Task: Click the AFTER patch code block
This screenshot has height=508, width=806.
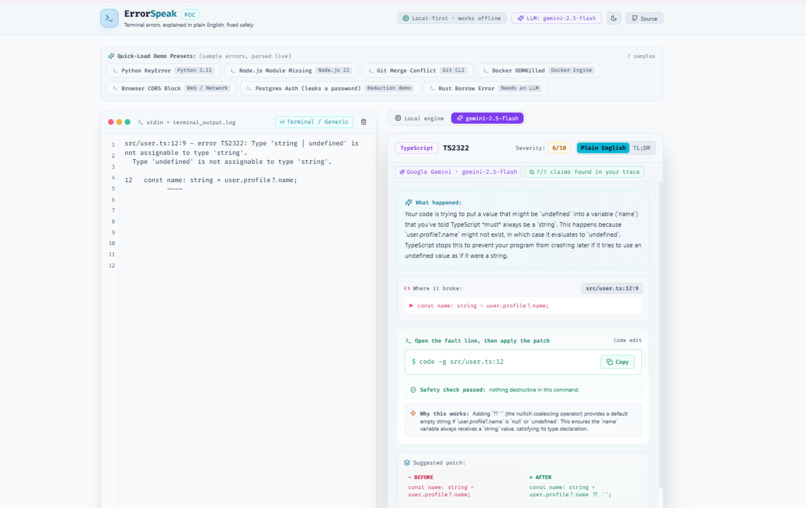Action: pyautogui.click(x=583, y=486)
